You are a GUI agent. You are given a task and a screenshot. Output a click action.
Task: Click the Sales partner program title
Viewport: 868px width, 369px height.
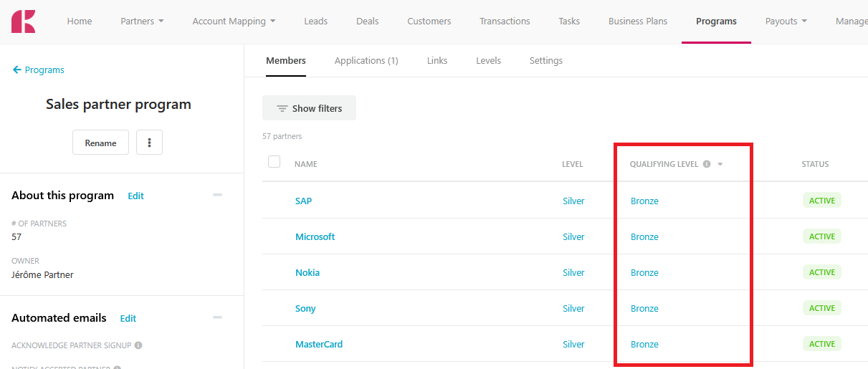pyautogui.click(x=118, y=104)
